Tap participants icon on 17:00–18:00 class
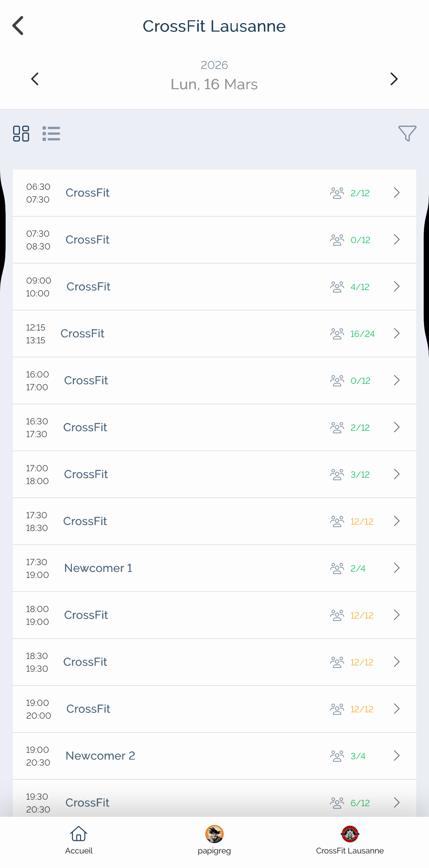The image size is (429, 868). (x=337, y=475)
